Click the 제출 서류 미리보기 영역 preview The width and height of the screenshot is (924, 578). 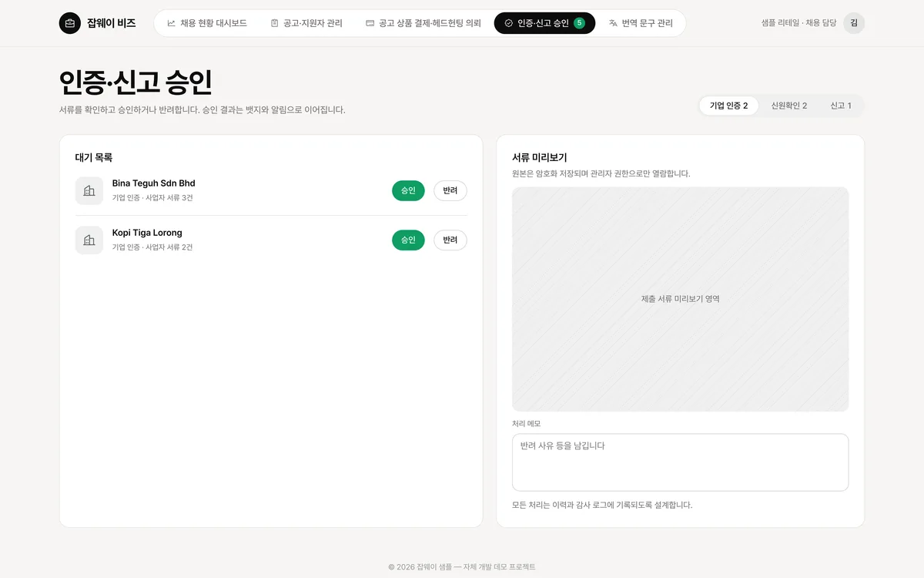click(x=681, y=299)
